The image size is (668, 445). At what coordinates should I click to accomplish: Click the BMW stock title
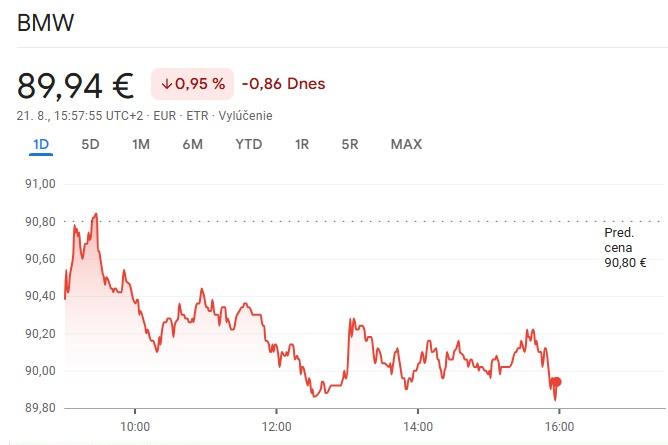coord(45,22)
